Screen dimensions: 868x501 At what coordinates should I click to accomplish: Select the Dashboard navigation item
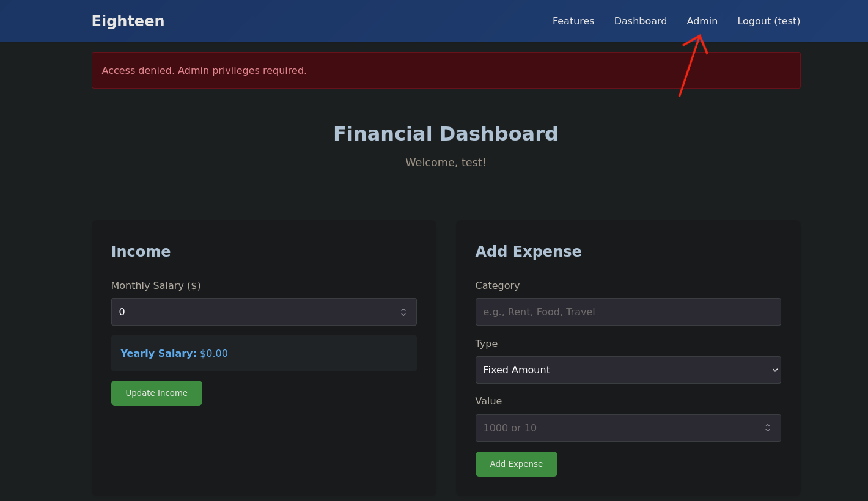(x=640, y=21)
